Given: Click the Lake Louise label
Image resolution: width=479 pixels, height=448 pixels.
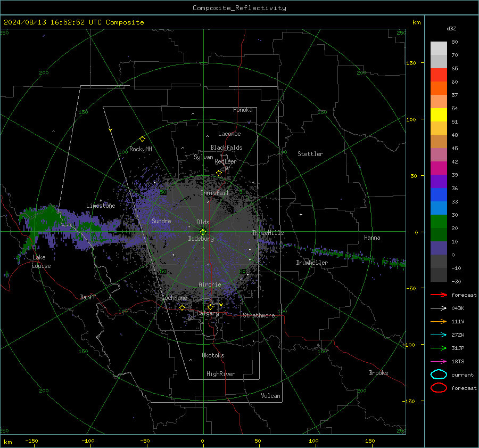Looking at the screenshot, I should (x=41, y=262).
